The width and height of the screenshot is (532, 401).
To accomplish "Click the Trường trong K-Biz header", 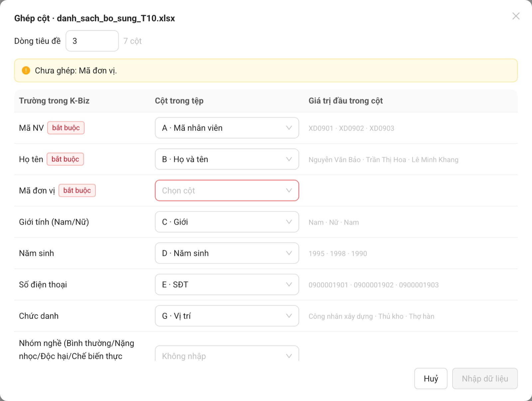I will (54, 101).
